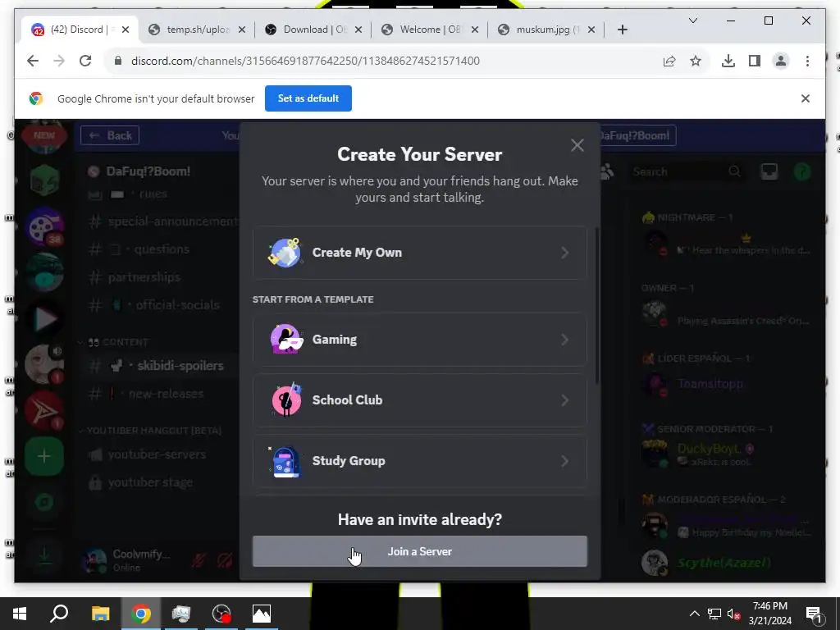
Task: Click the muted volume tray icon
Action: (733, 614)
